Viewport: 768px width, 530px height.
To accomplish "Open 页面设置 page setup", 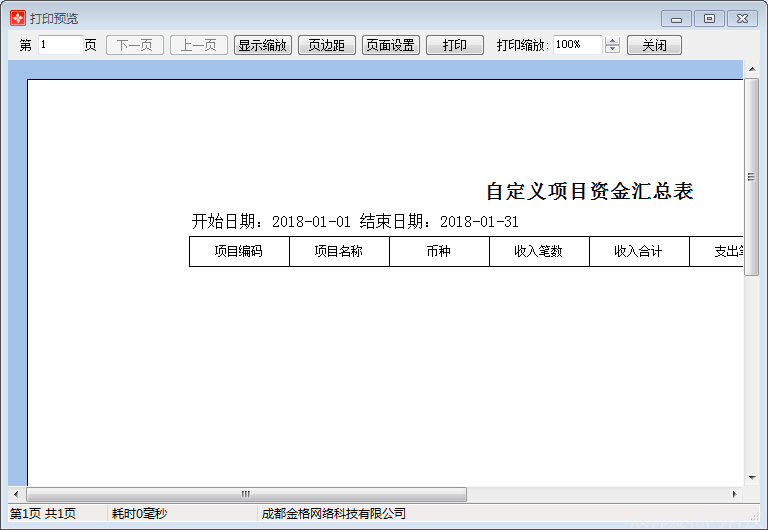I will tap(391, 45).
